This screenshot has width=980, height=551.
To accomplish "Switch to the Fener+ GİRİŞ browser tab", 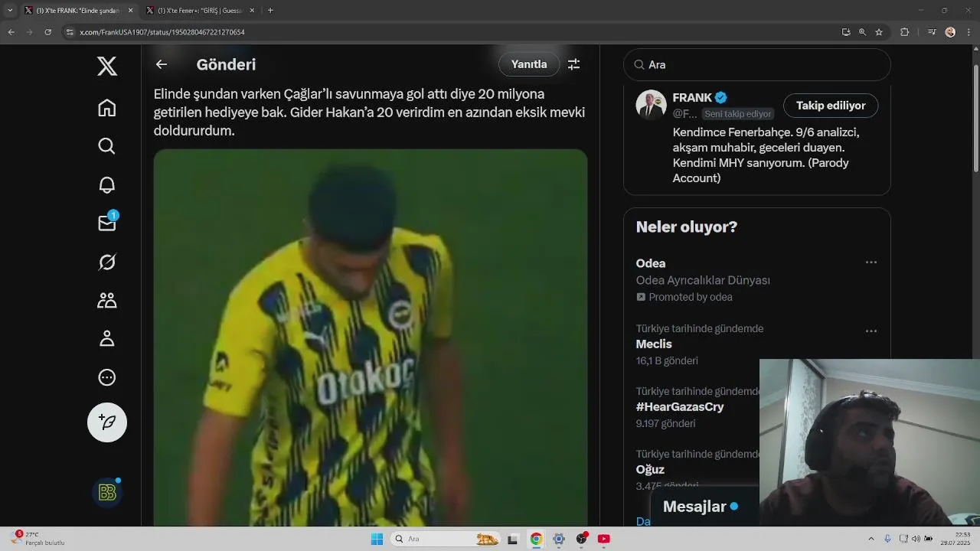I will pyautogui.click(x=199, y=11).
